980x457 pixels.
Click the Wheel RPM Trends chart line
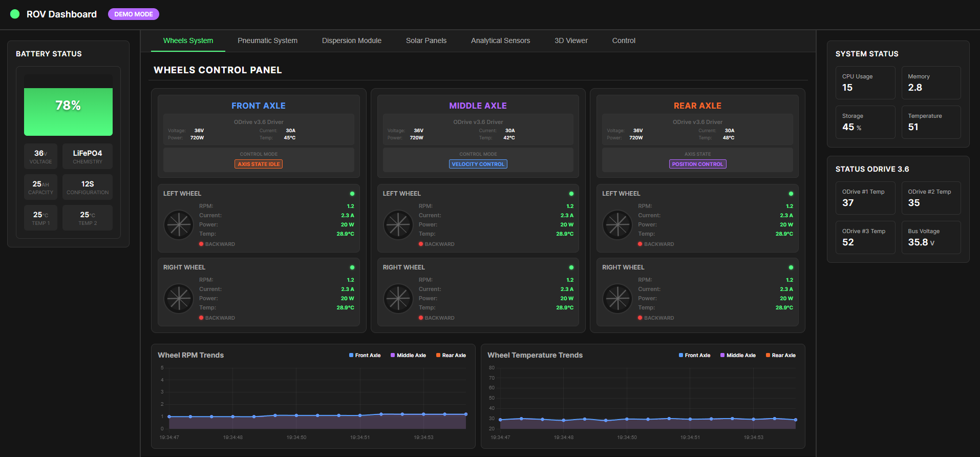[x=317, y=415]
